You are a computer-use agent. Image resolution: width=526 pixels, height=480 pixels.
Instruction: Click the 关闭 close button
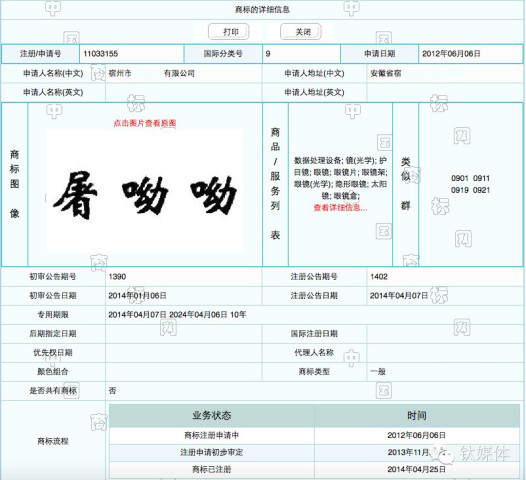(x=301, y=32)
